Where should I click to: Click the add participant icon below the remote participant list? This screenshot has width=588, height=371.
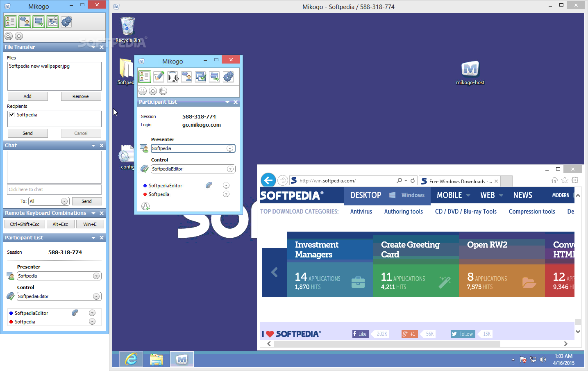tap(145, 206)
